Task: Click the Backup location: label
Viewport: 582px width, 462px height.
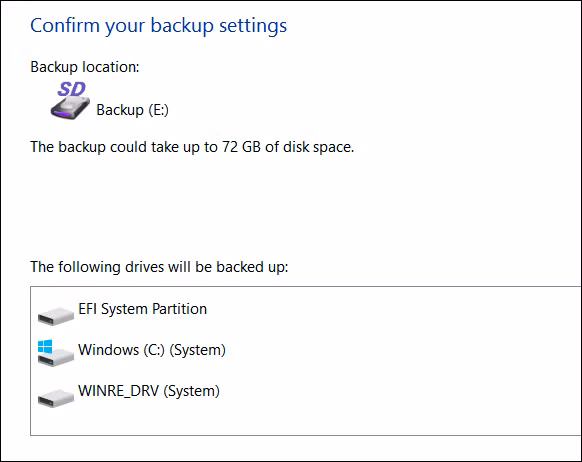Action: click(85, 67)
